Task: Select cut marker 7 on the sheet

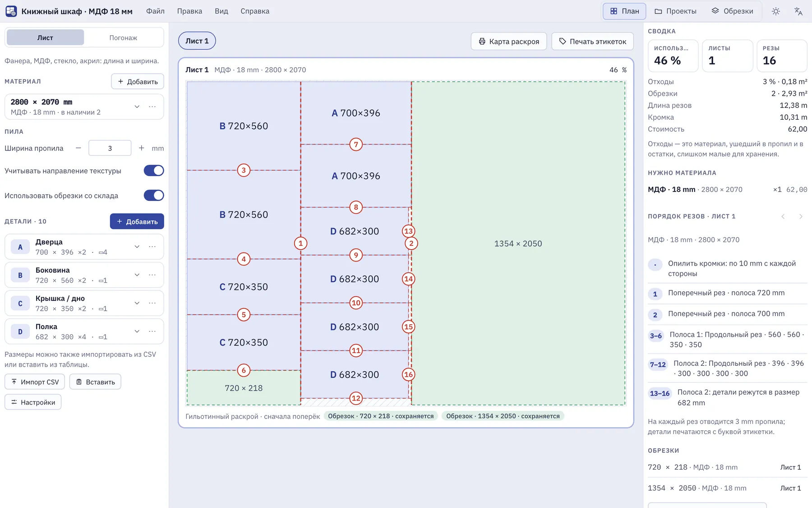Action: tap(356, 144)
